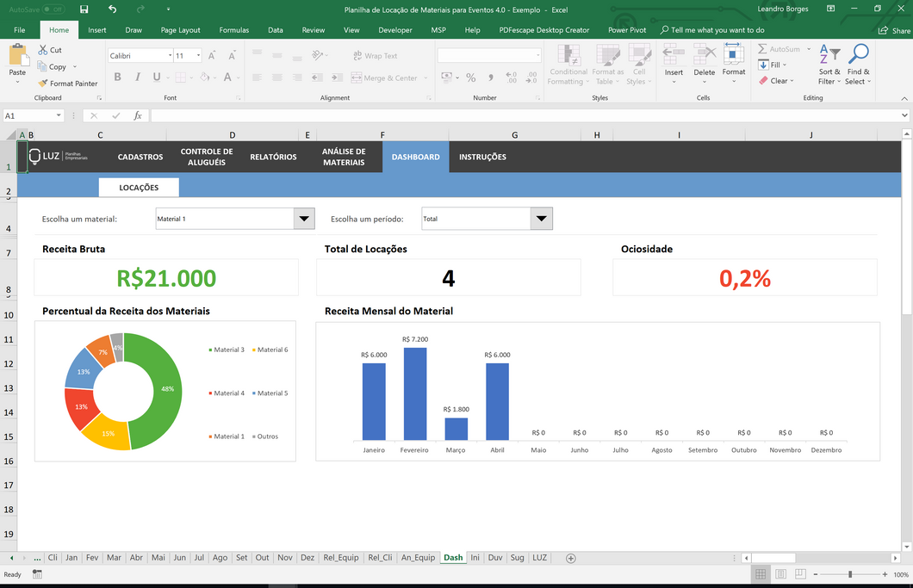Click the Undo arrow icon
This screenshot has height=588, width=913.
point(112,9)
